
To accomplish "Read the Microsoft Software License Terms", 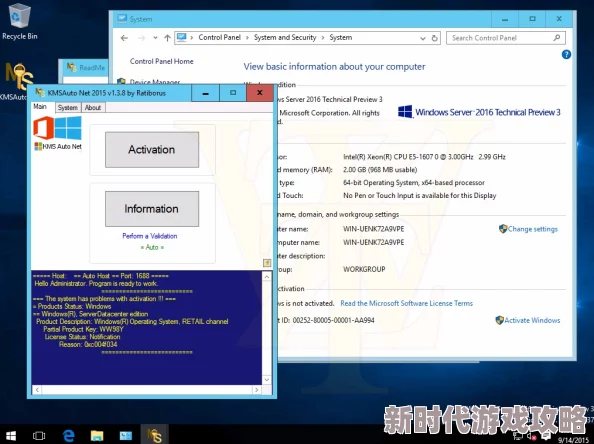I will point(406,303).
